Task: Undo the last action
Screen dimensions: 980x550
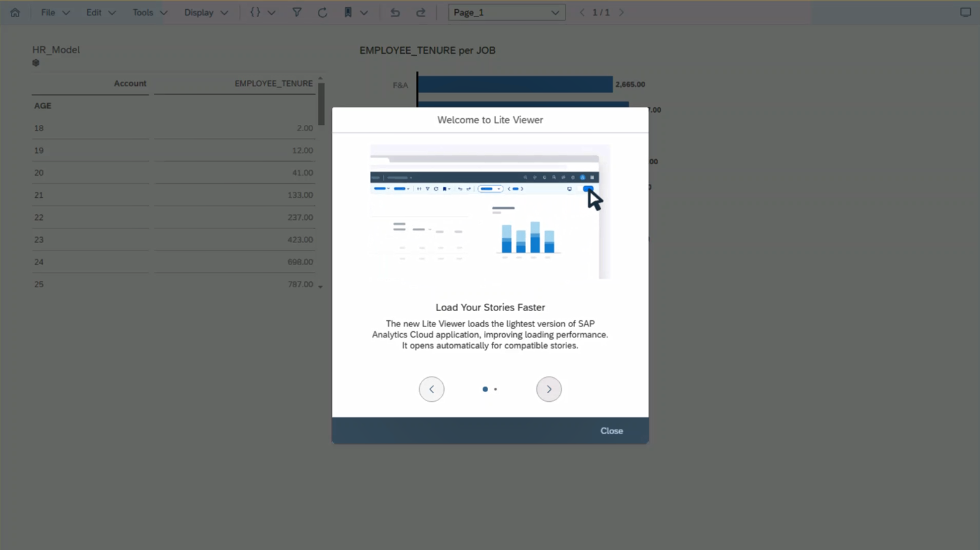Action: click(395, 12)
